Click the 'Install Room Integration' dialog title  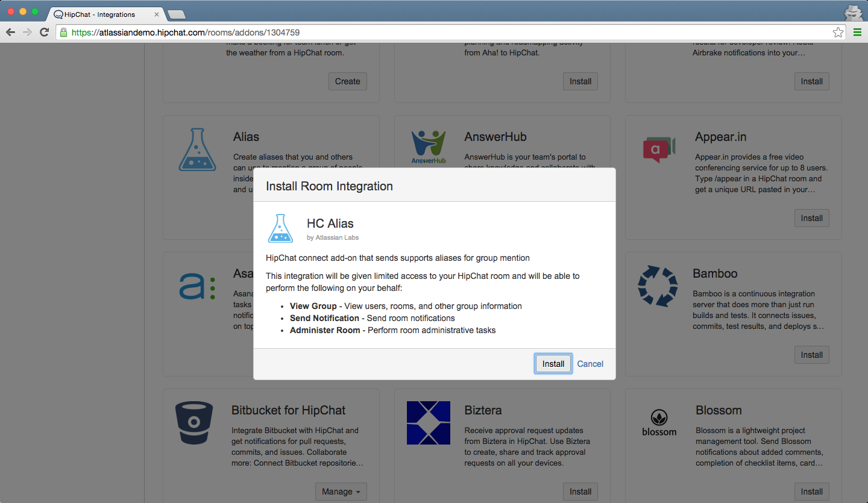[330, 186]
